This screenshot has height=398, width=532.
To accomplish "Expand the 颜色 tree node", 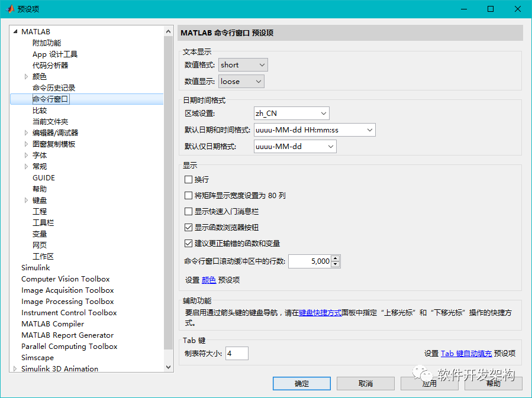I will click(26, 77).
